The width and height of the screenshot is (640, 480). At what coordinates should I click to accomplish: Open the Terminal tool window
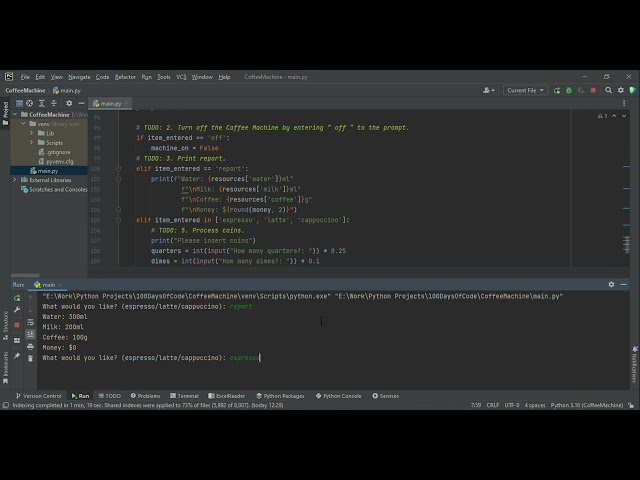pyautogui.click(x=184, y=396)
